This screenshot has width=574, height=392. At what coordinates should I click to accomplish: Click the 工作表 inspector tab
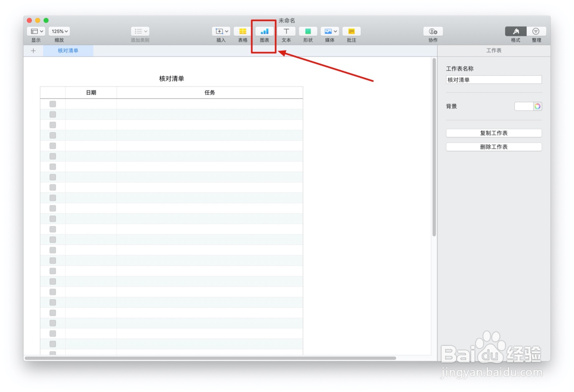click(494, 51)
